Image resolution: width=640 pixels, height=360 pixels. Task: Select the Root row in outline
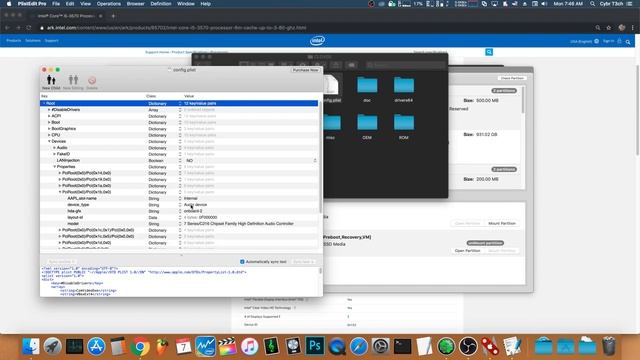click(x=179, y=103)
